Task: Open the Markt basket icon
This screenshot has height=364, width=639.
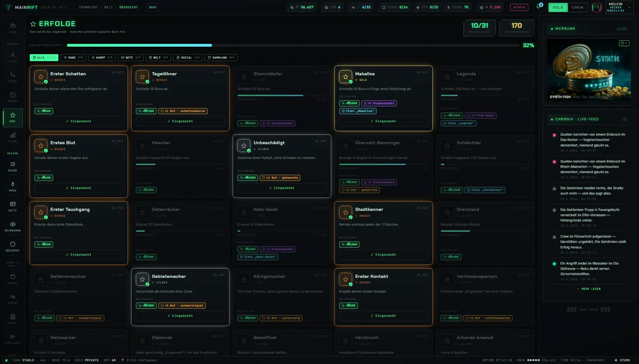Action: [x=13, y=279]
